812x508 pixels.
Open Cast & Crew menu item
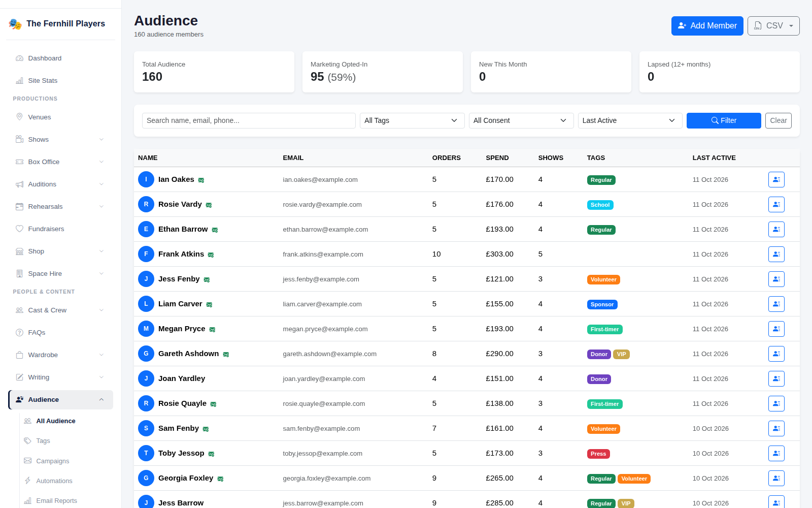(x=60, y=310)
